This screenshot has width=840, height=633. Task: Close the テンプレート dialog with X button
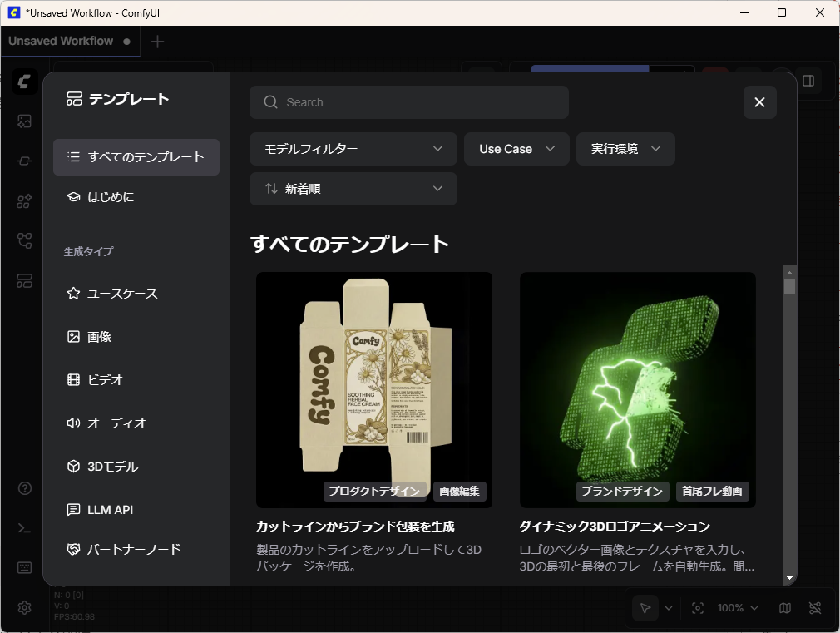point(759,102)
